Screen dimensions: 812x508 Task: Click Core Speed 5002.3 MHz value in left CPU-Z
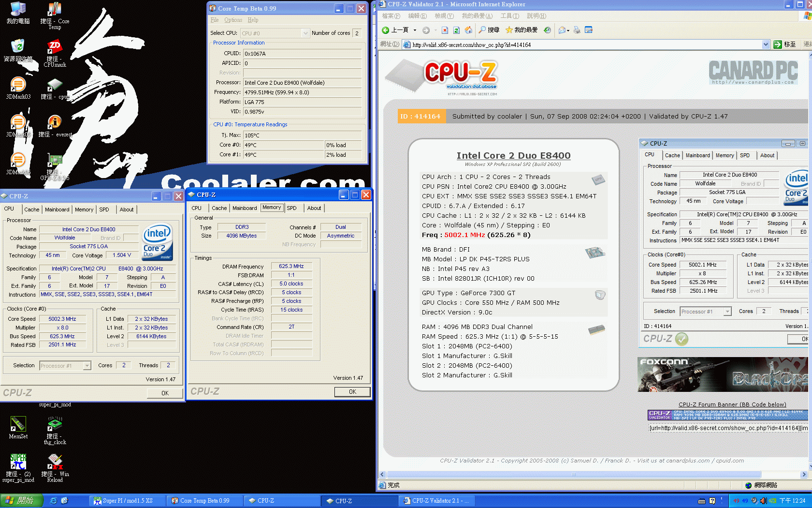tap(62, 319)
